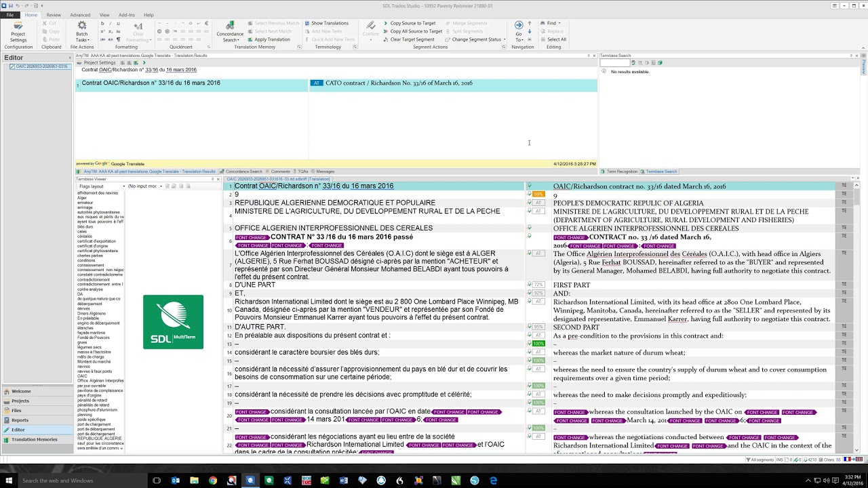The height and width of the screenshot is (488, 868).
Task: Click source segment 'D'UNE PART'
Action: coord(255,285)
